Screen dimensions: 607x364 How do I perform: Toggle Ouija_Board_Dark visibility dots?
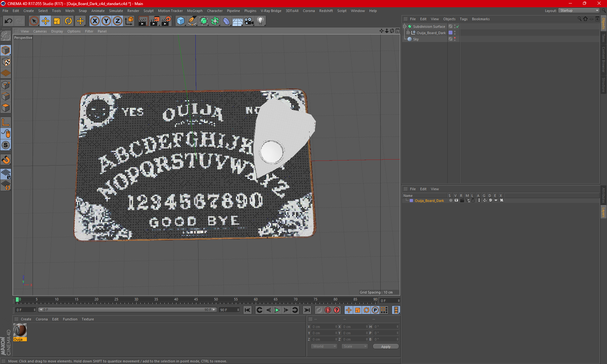click(455, 33)
